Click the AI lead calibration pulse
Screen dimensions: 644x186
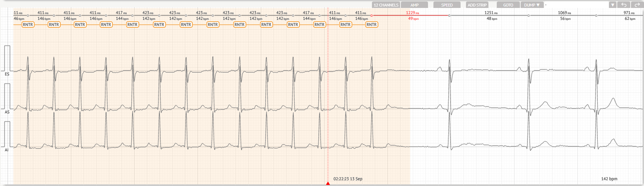pos(7,134)
